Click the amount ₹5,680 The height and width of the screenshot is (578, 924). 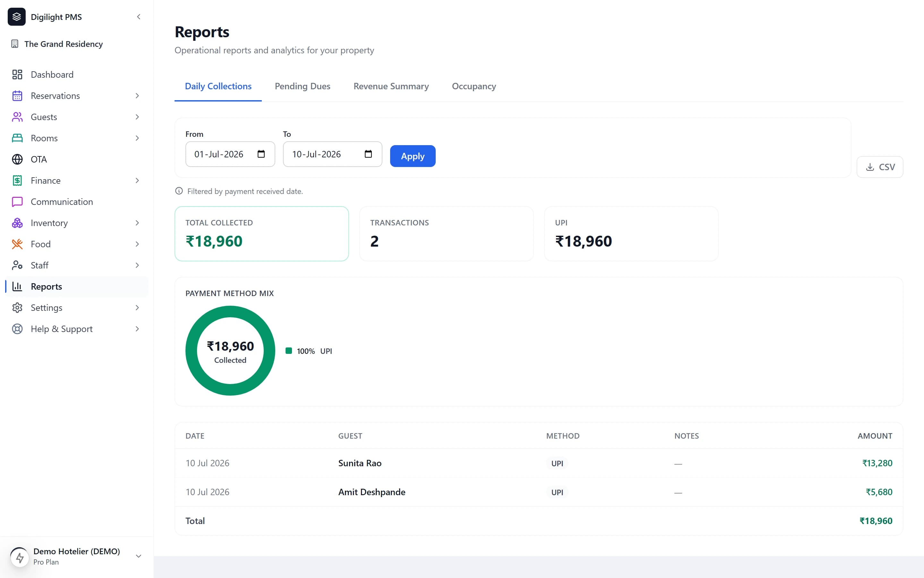[x=879, y=492]
